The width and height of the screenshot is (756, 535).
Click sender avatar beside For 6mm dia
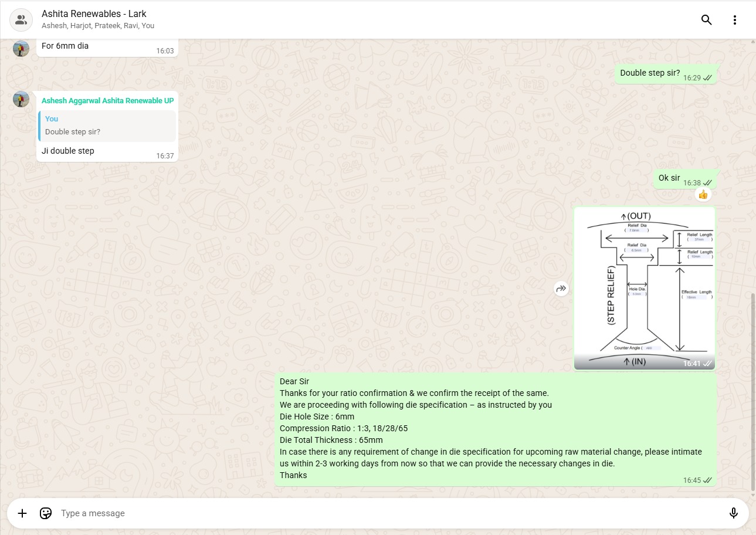21,49
